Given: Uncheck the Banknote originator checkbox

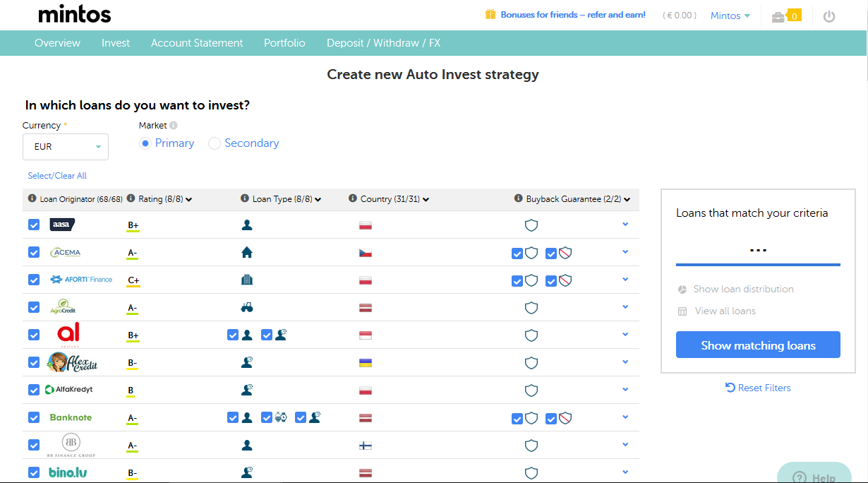Looking at the screenshot, I should tap(34, 417).
